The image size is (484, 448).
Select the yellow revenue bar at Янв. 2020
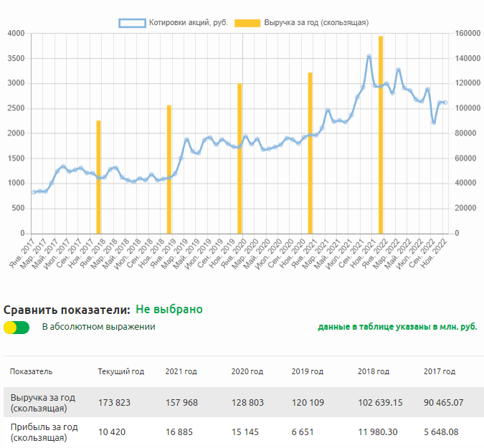[239, 158]
